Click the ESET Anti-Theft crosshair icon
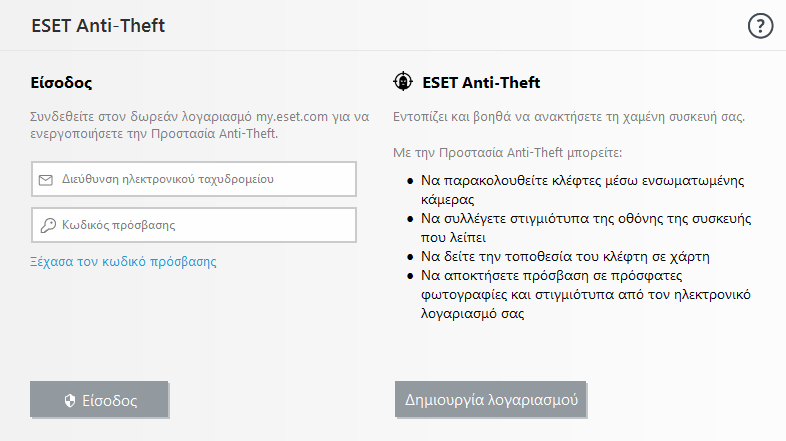 (x=403, y=82)
